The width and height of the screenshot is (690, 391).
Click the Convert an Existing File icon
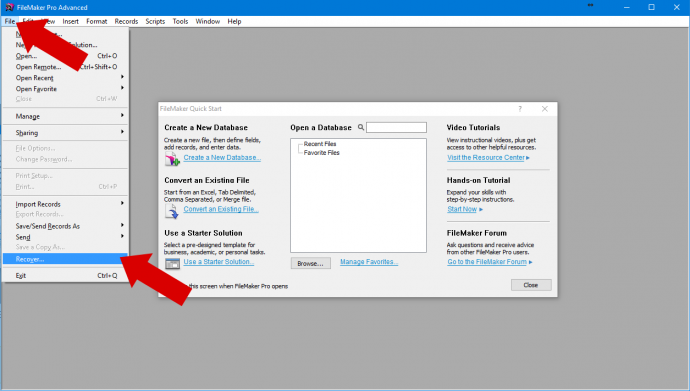pos(171,212)
